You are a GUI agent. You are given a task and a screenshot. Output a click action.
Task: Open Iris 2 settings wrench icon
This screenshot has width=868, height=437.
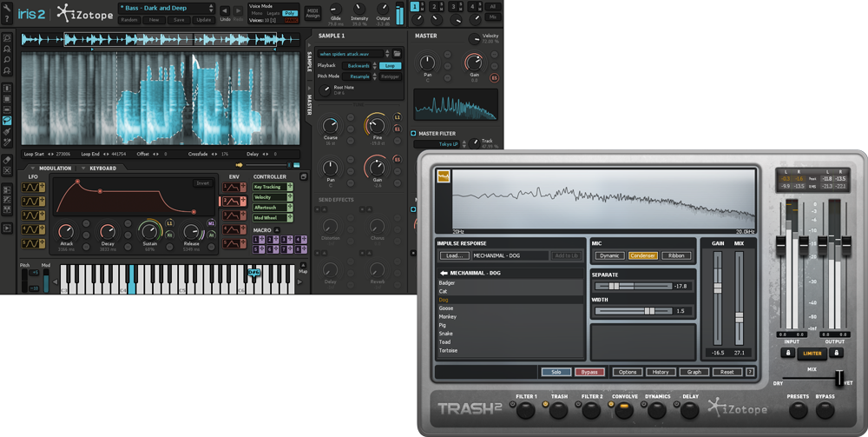7,8
